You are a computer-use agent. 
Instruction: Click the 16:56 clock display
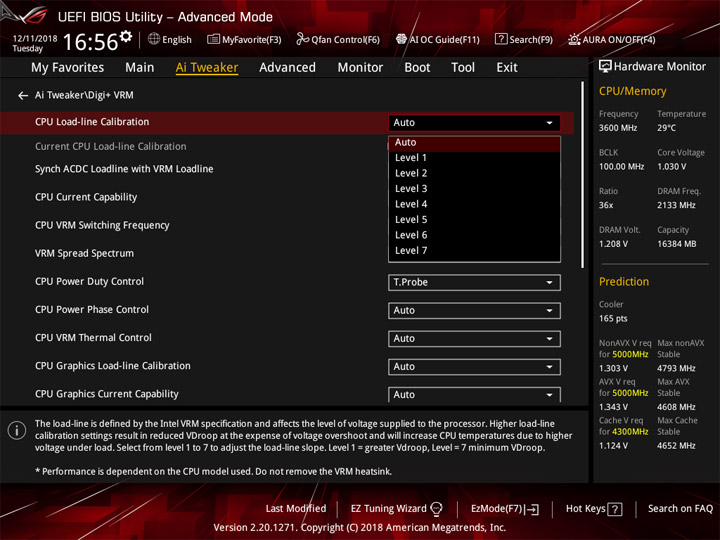[x=90, y=42]
